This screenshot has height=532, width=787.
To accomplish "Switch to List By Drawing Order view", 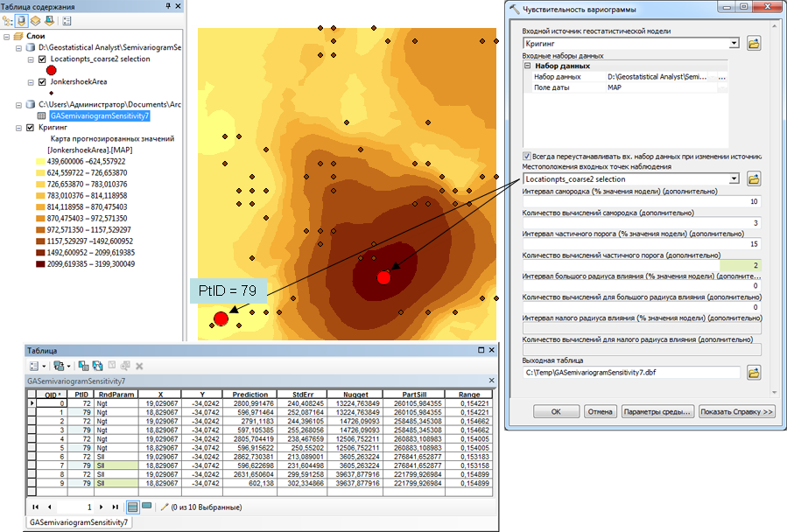I will click(8, 21).
